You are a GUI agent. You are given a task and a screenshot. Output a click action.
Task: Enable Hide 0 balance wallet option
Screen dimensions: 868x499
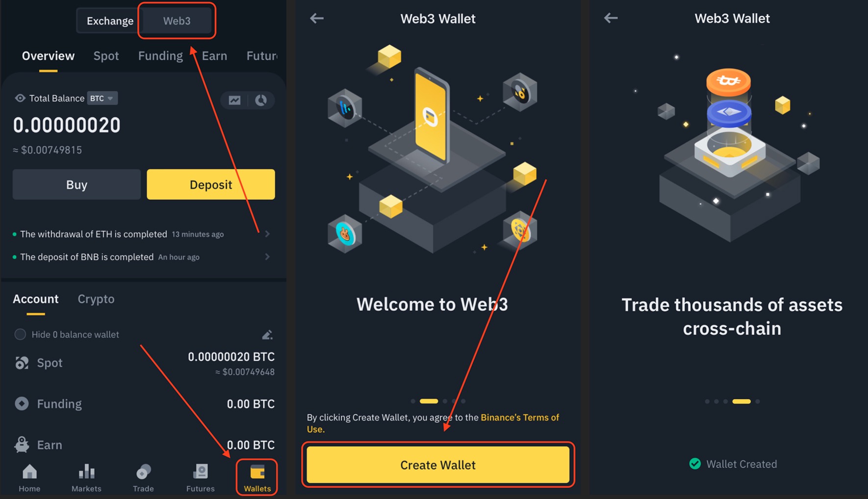20,334
